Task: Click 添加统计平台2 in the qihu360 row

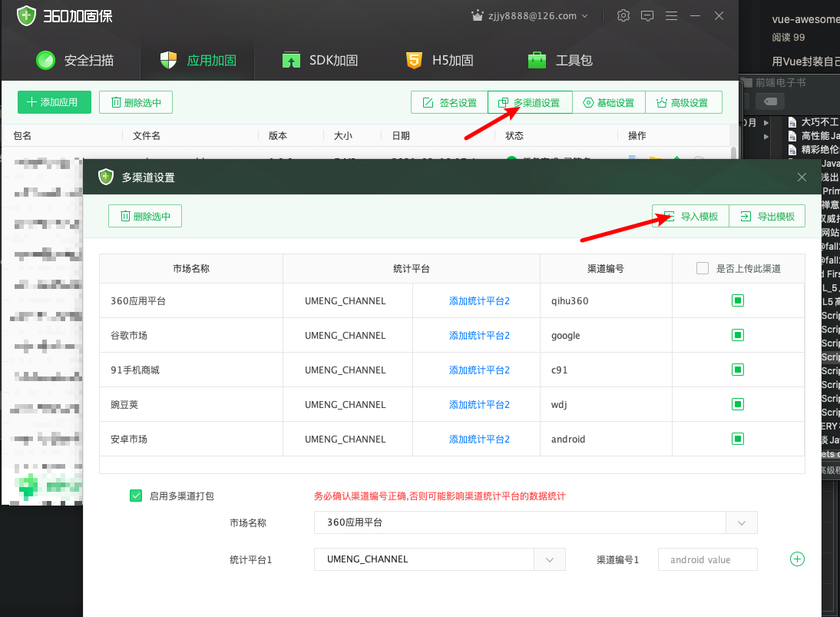Action: [x=479, y=300]
